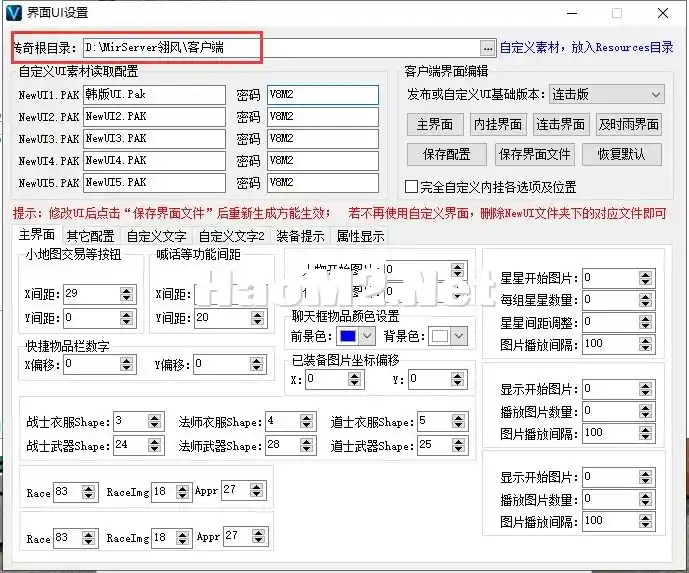The image size is (689, 573).
Task: Increase minimap button X spacing value
Action: click(x=127, y=290)
